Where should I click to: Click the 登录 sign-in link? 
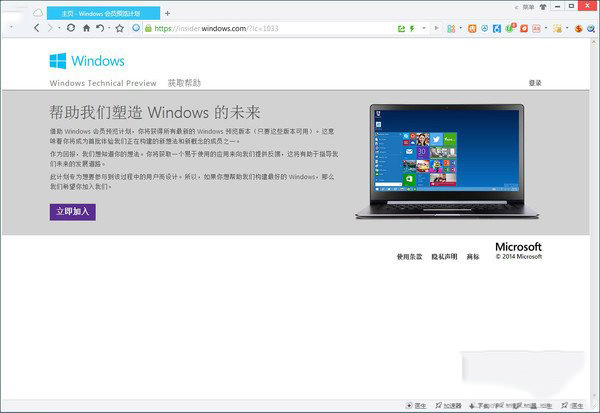tap(535, 83)
